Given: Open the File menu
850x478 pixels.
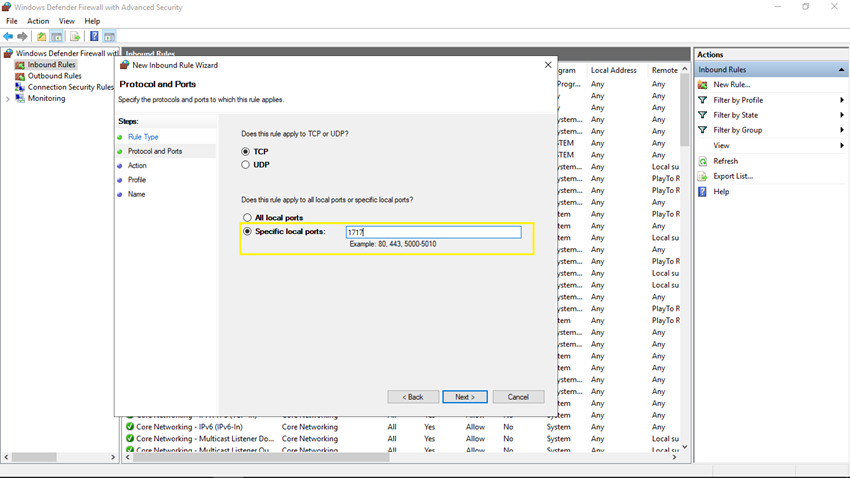Looking at the screenshot, I should coord(12,21).
